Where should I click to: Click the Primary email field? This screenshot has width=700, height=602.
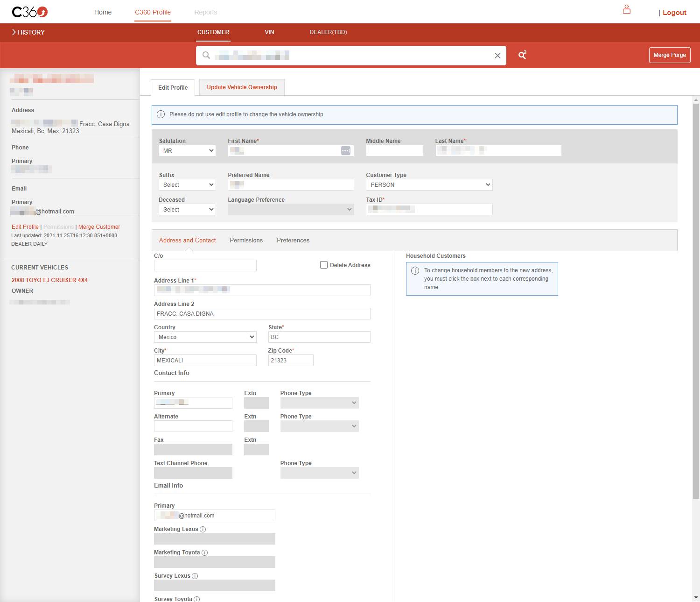tap(215, 515)
